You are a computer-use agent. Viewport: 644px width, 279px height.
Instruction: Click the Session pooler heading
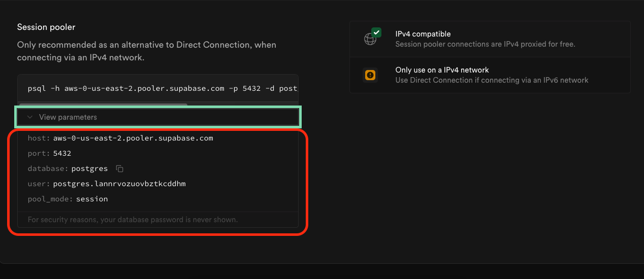click(x=46, y=27)
